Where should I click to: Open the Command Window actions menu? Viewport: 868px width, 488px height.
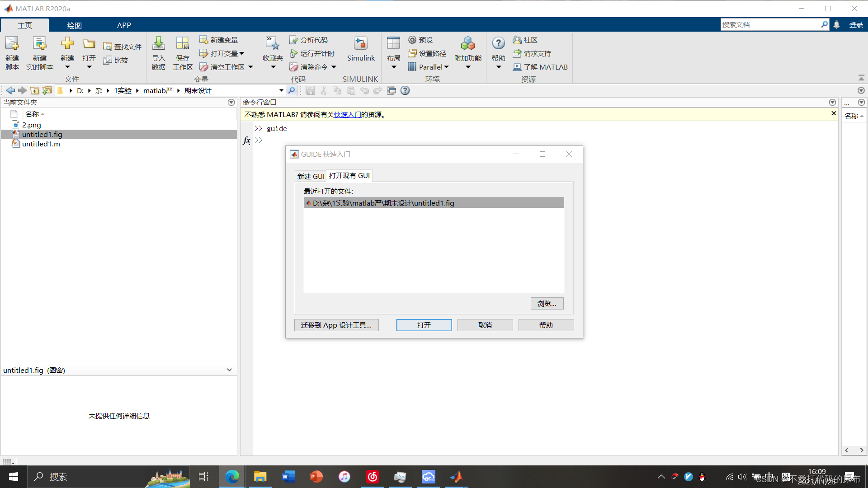click(832, 102)
